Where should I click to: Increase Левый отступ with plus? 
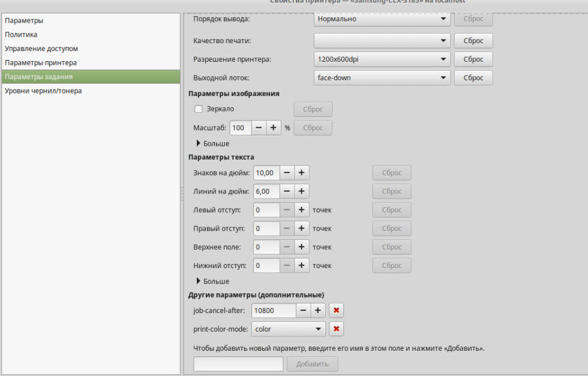[301, 210]
